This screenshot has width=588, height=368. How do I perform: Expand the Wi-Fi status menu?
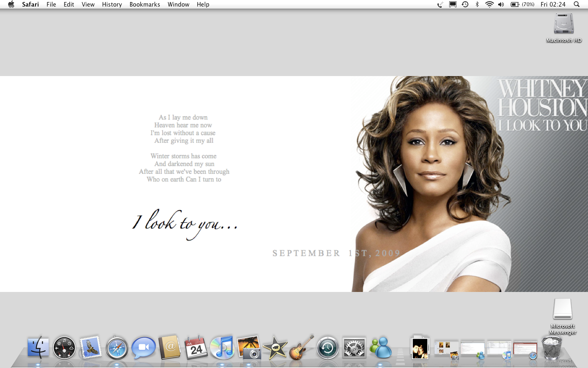tap(489, 4)
